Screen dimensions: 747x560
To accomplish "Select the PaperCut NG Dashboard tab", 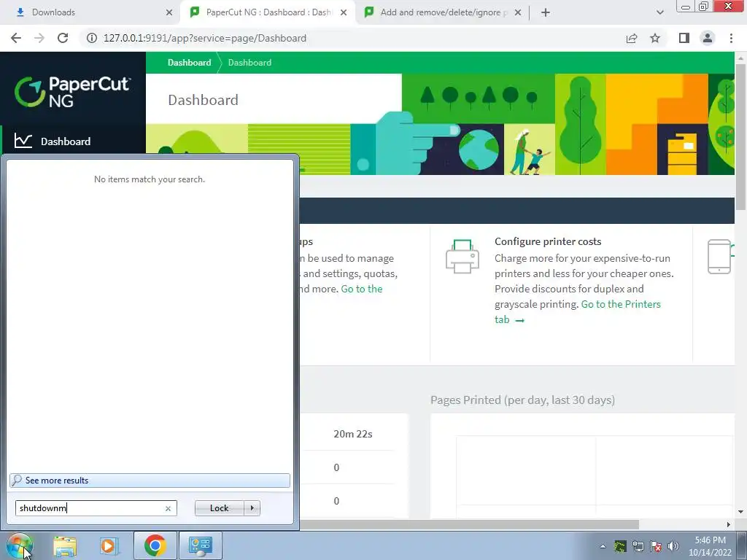I will coord(267,12).
